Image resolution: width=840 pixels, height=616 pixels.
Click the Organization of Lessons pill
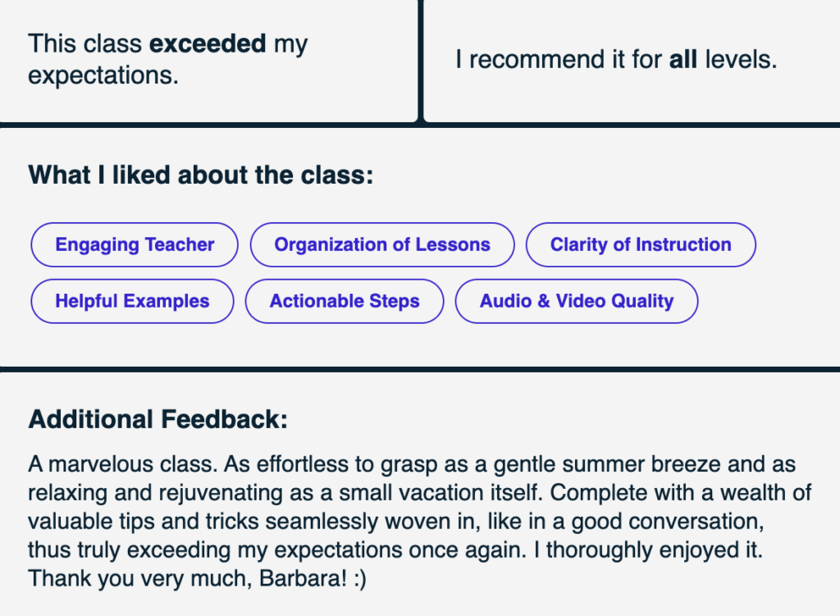pyautogui.click(x=382, y=244)
